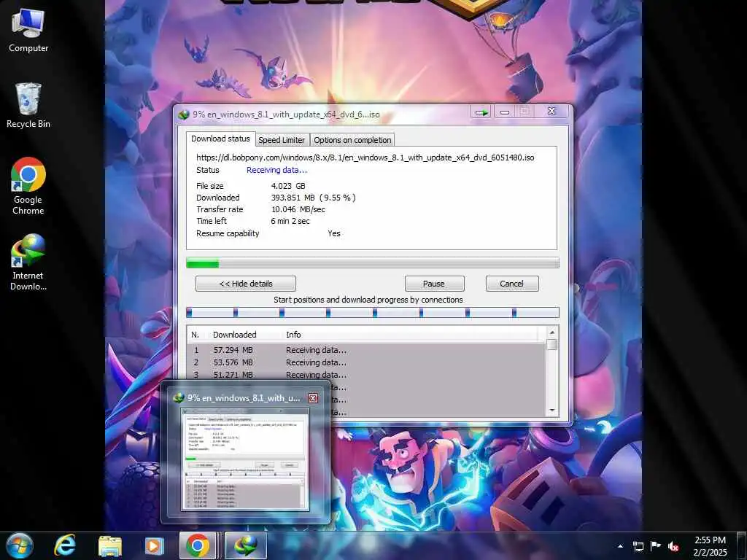Click the taskbar preview title text
This screenshot has height=560, width=747.
point(244,398)
